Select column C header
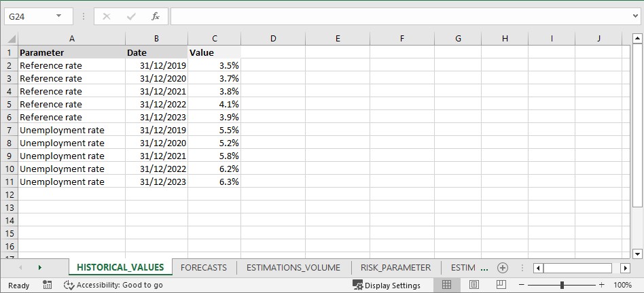Image resolution: width=644 pixels, height=293 pixels. pos(215,39)
